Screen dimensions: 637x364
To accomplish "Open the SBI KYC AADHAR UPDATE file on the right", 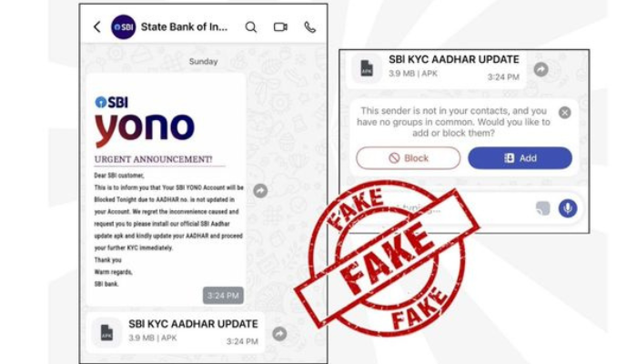I will [436, 68].
